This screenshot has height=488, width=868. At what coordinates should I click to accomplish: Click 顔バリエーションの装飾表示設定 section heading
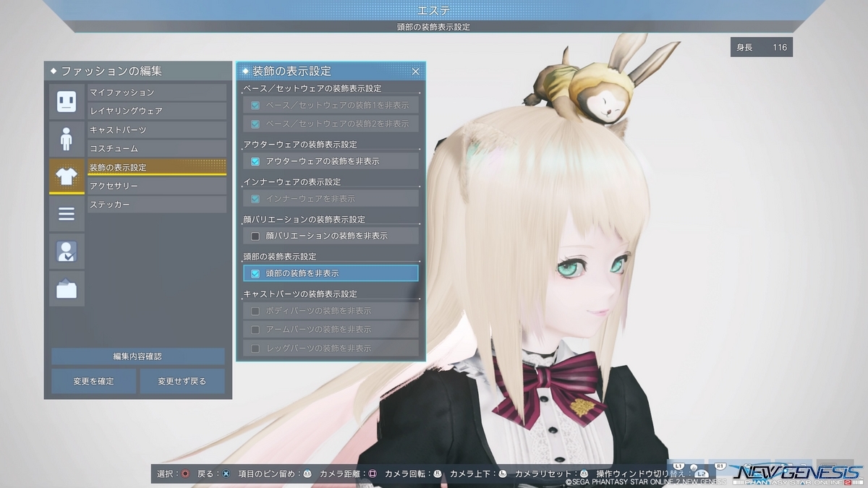coord(305,219)
